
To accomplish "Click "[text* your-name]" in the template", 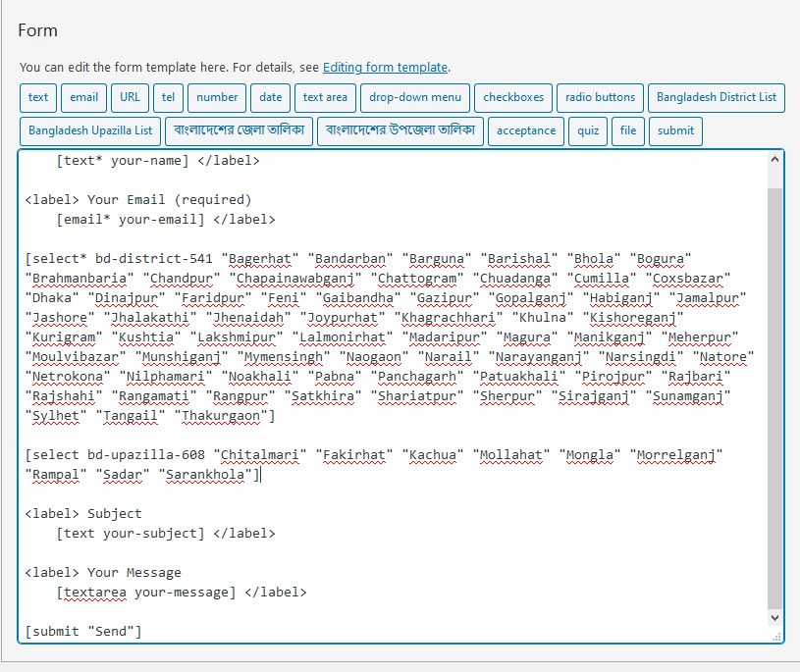I will click(123, 161).
